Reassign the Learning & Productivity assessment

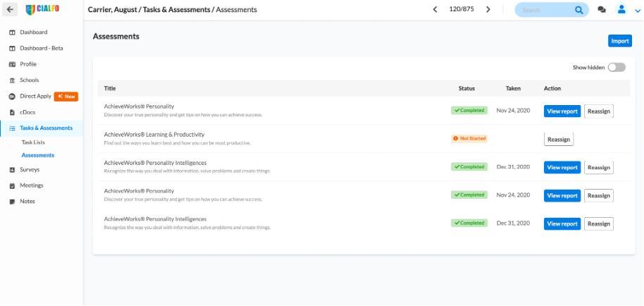click(x=559, y=140)
